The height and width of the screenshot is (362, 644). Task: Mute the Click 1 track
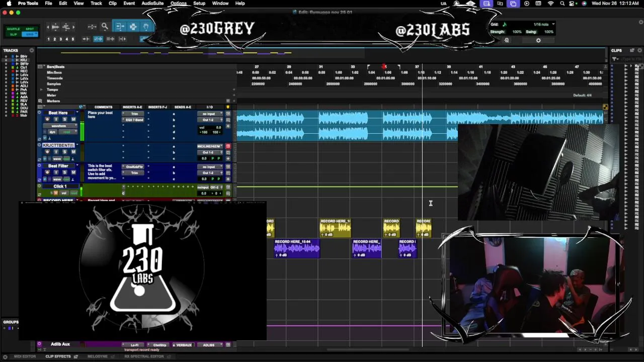56,193
